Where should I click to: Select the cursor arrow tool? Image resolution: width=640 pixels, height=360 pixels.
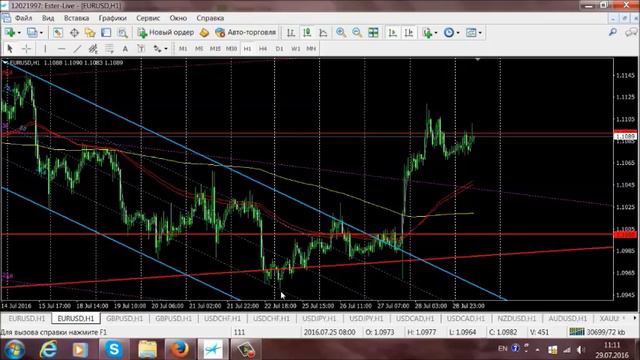(x=10, y=49)
